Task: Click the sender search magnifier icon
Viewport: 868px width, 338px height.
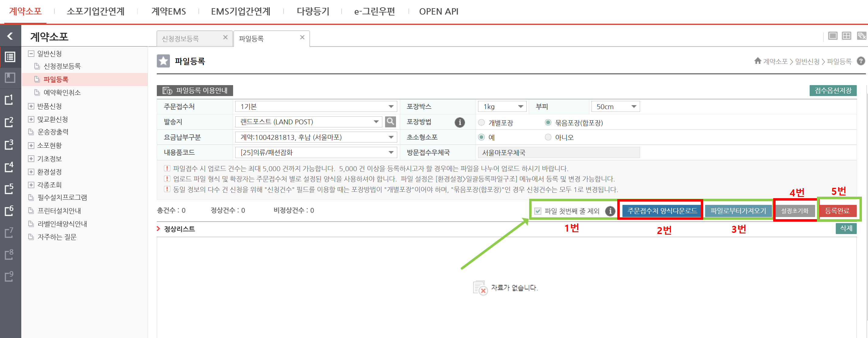Action: point(390,122)
